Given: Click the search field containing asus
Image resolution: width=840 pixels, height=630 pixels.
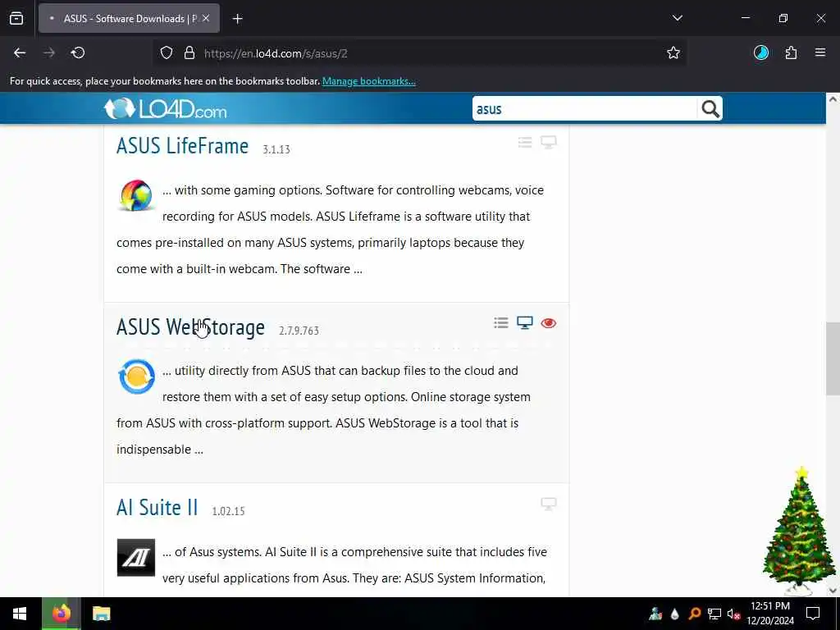Looking at the screenshot, I should click(584, 109).
